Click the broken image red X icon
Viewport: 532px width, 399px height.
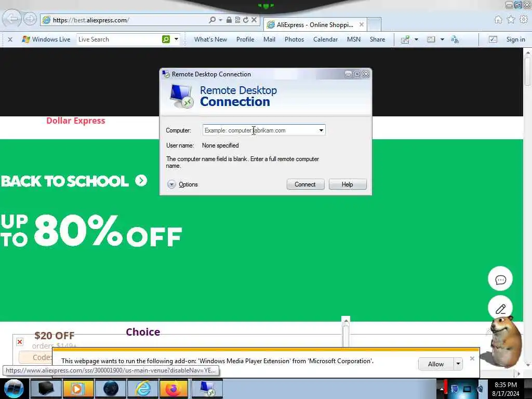click(x=20, y=342)
